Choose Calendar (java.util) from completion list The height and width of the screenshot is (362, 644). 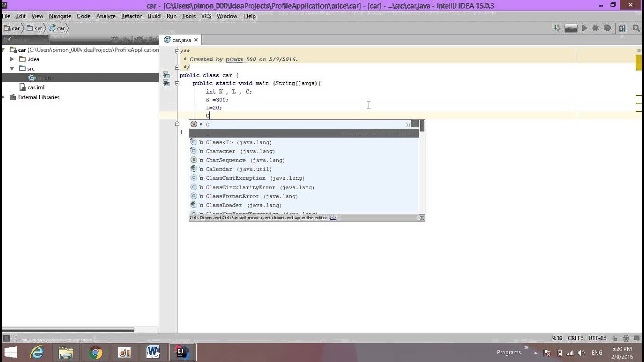[304, 169]
